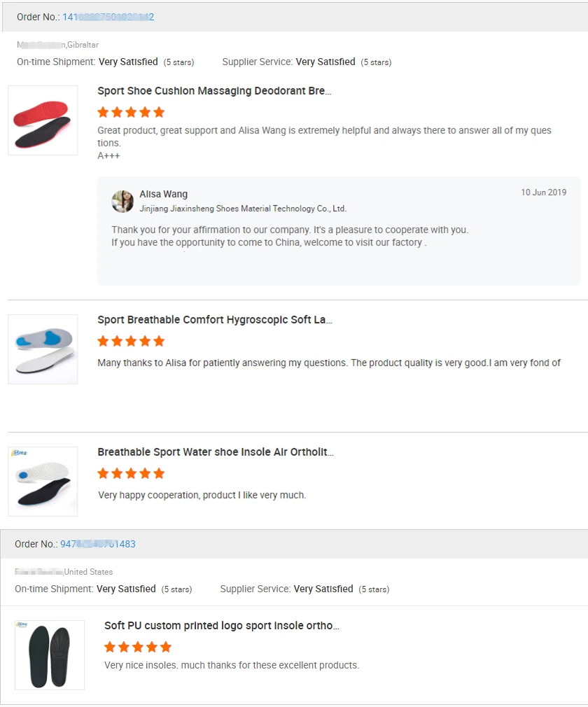Open Breathable Sport Water shoe Insole title
The image size is (588, 707).
pos(215,452)
